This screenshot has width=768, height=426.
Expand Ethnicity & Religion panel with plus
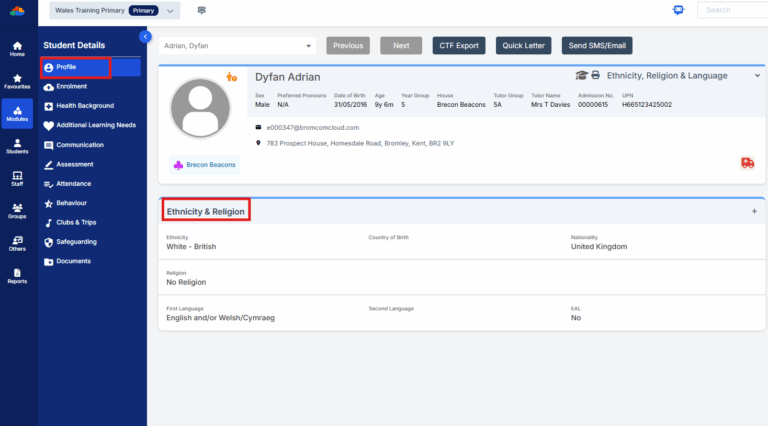coord(754,212)
